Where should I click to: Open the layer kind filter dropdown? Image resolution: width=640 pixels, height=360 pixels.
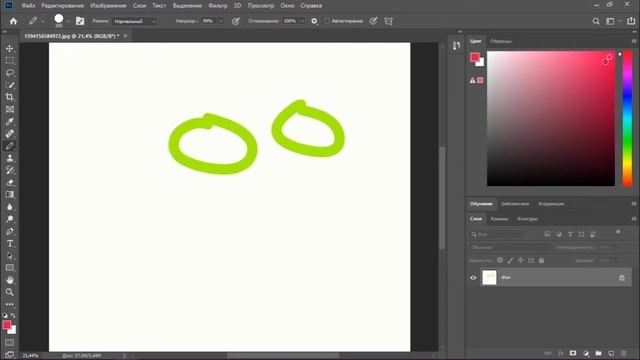coord(496,234)
